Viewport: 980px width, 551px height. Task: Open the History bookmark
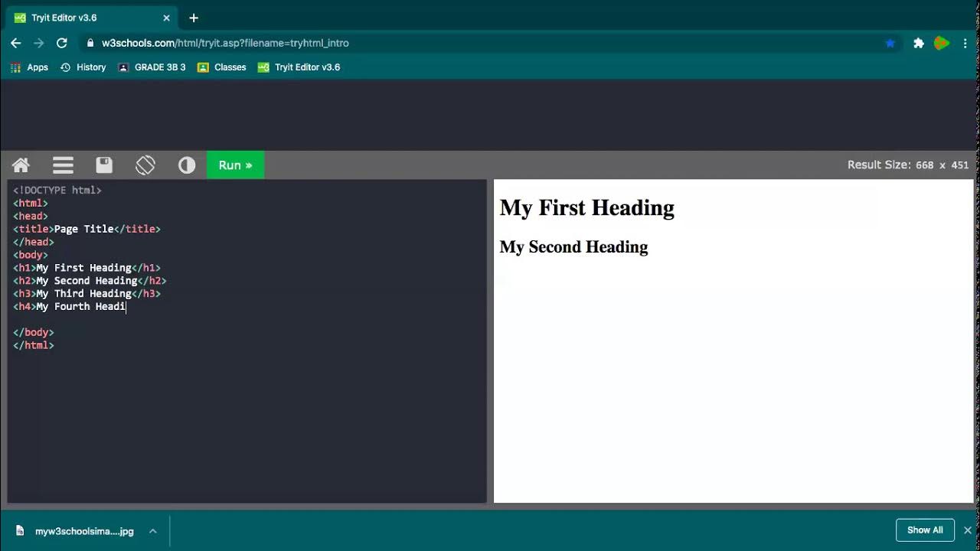point(83,67)
